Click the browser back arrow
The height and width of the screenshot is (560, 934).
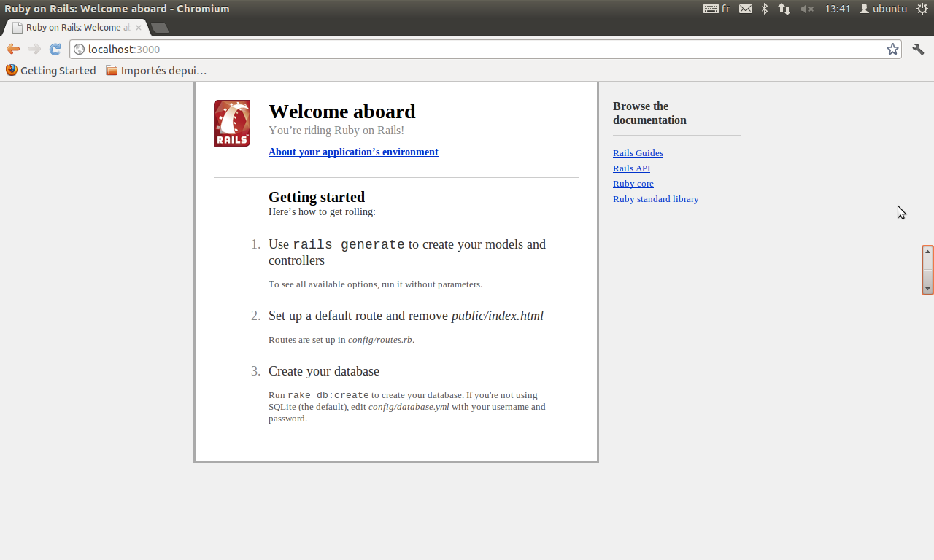pyautogui.click(x=12, y=49)
